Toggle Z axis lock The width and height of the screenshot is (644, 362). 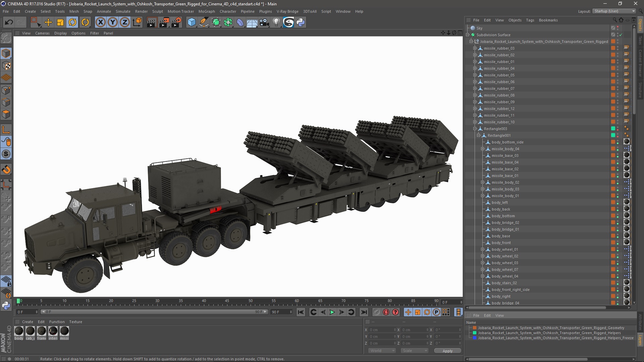click(x=125, y=22)
